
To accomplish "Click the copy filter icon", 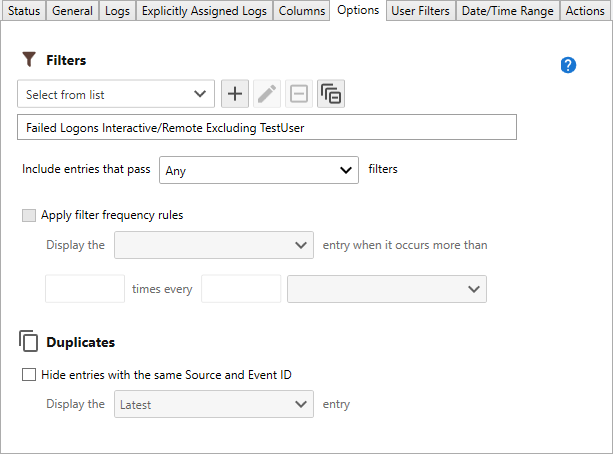I will 331,95.
